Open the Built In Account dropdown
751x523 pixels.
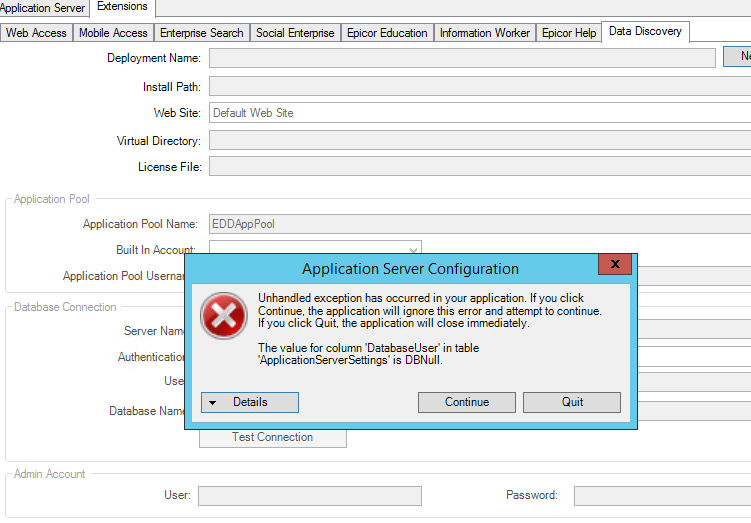(315, 248)
